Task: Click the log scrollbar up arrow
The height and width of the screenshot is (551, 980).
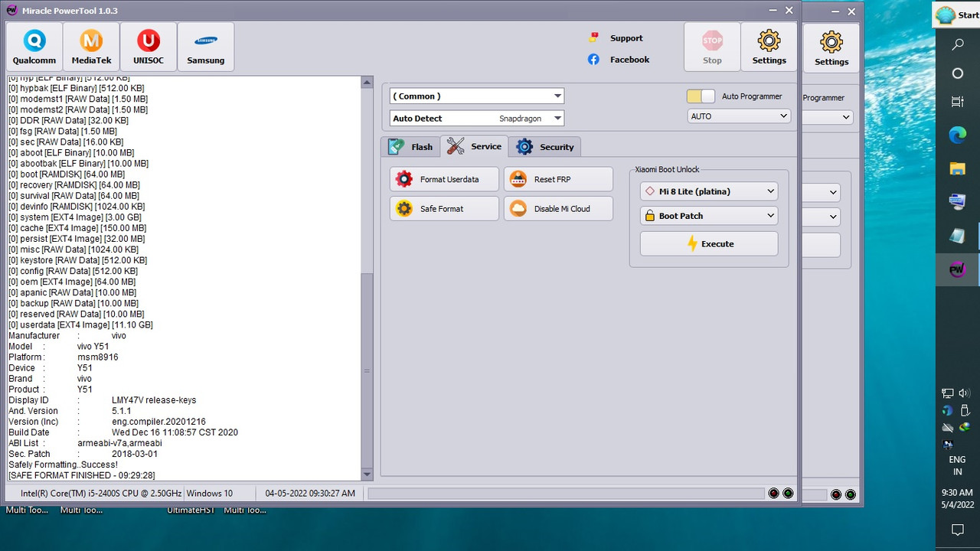Action: click(x=367, y=82)
